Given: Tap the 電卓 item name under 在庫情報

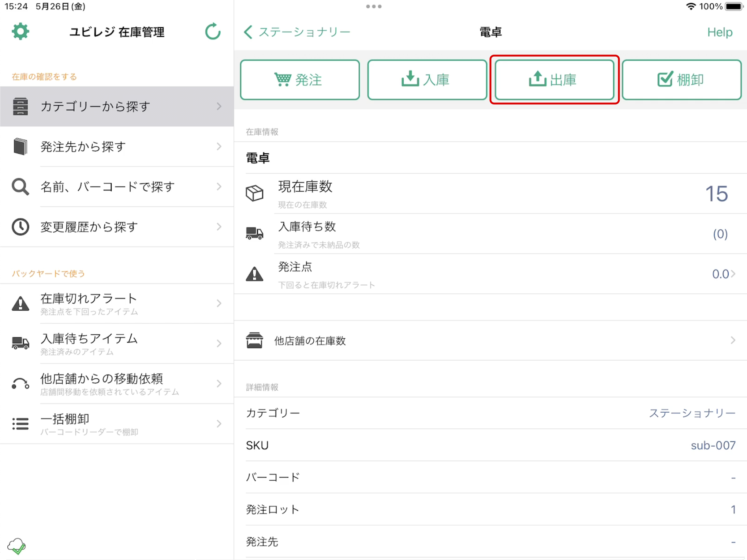Looking at the screenshot, I should click(258, 158).
